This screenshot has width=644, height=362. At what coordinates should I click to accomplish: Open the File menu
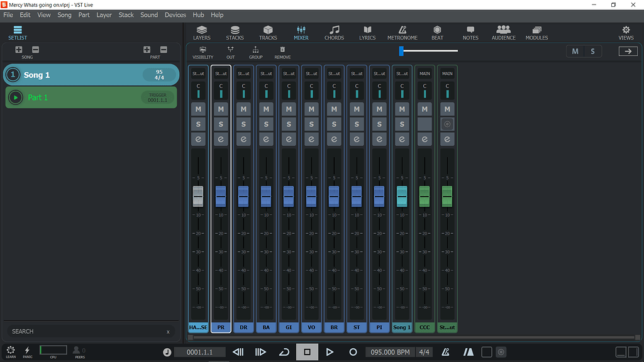click(8, 14)
